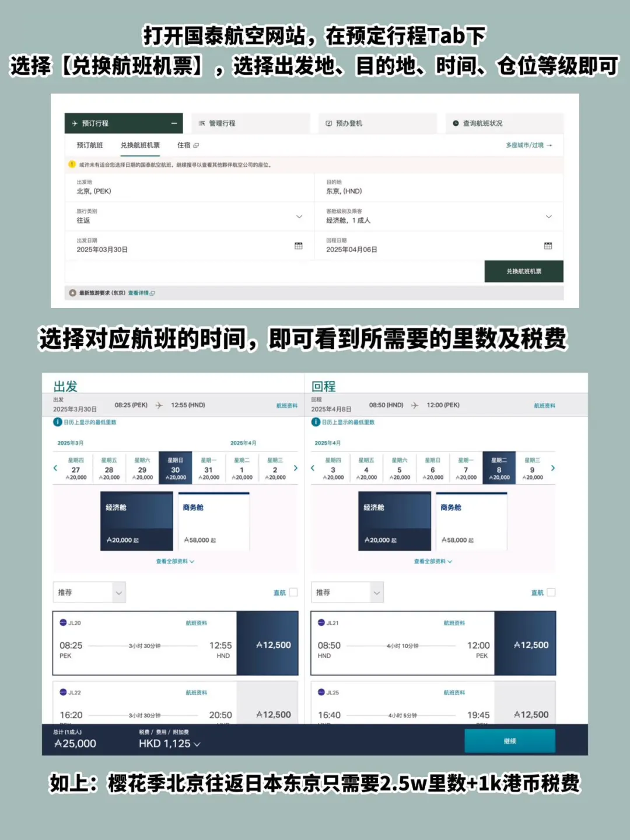The image size is (630, 840).
Task: Click the 总计 25,000 miles total
Action: click(x=75, y=744)
